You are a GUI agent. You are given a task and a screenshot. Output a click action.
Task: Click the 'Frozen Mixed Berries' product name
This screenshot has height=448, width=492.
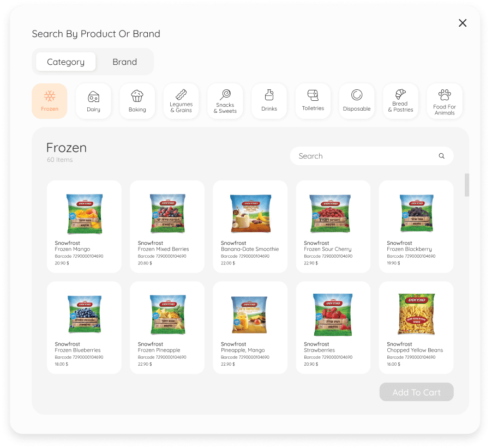(164, 249)
